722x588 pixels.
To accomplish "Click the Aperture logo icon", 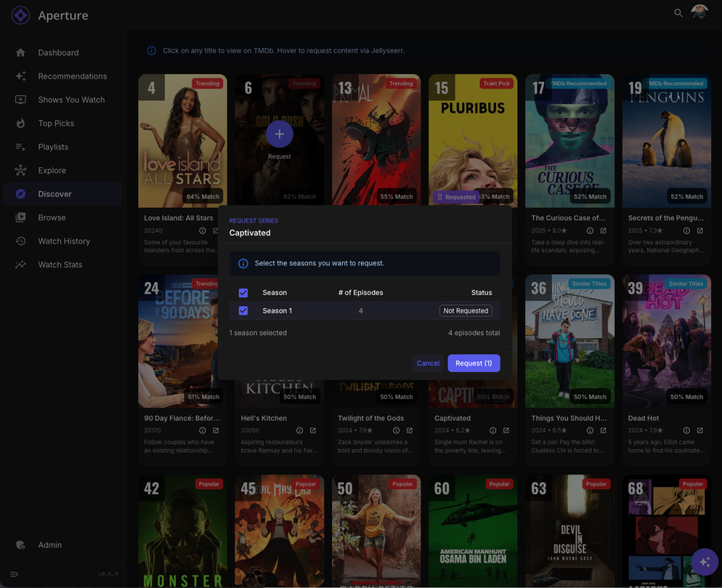I will pyautogui.click(x=20, y=15).
